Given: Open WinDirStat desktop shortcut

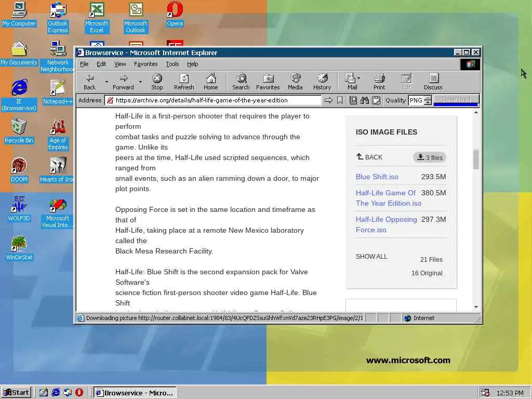Looking at the screenshot, I should [19, 248].
